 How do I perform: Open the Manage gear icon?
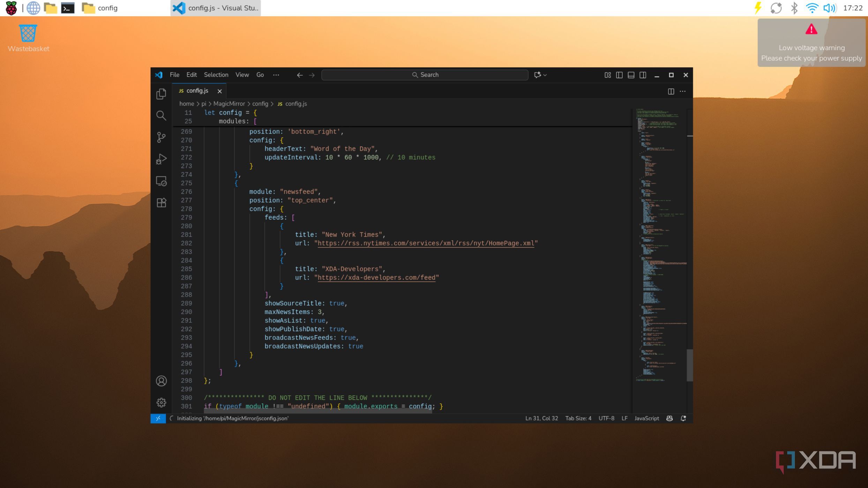coord(161,403)
